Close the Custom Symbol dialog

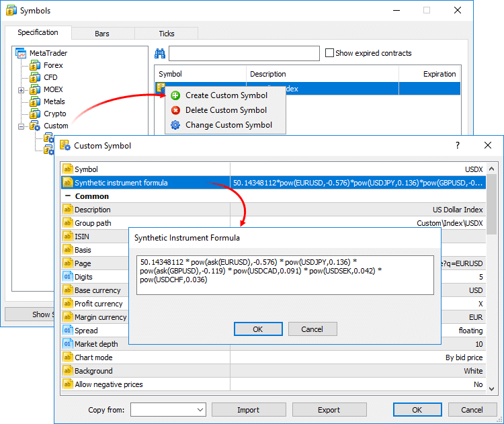click(488, 145)
